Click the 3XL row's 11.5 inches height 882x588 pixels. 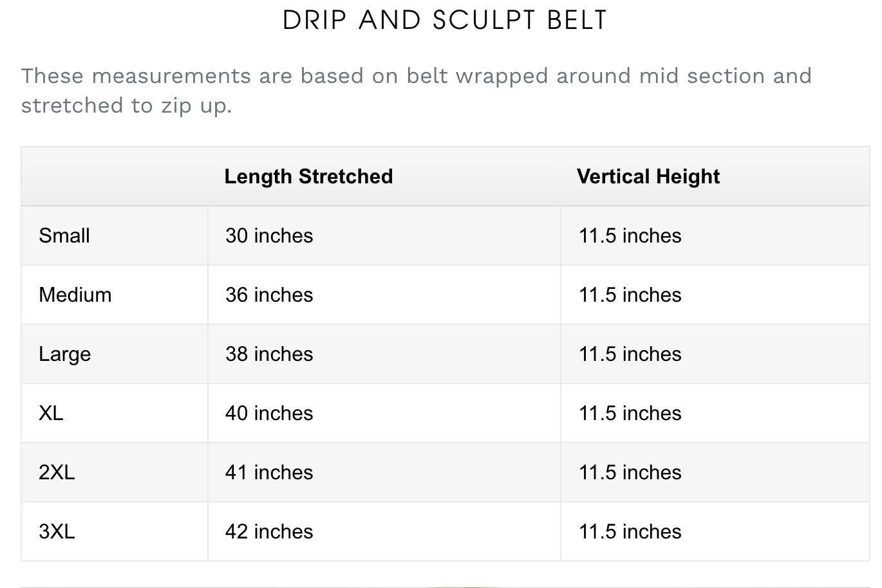[x=630, y=531]
